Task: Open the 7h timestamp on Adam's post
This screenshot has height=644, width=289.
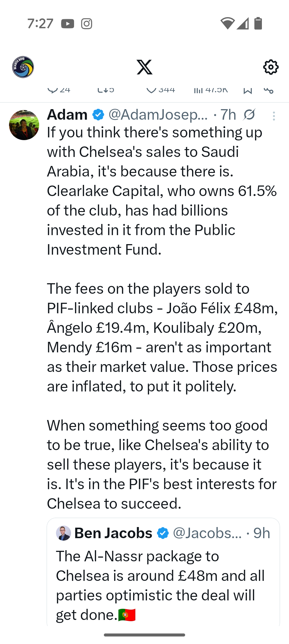Action: [228, 115]
